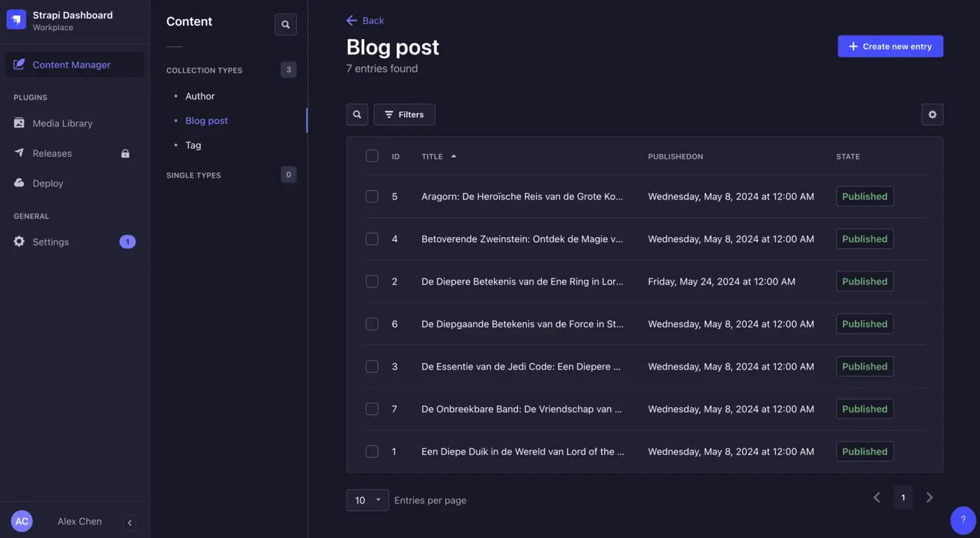Open Settings from the sidebar
This screenshot has height=538, width=980.
coord(50,241)
